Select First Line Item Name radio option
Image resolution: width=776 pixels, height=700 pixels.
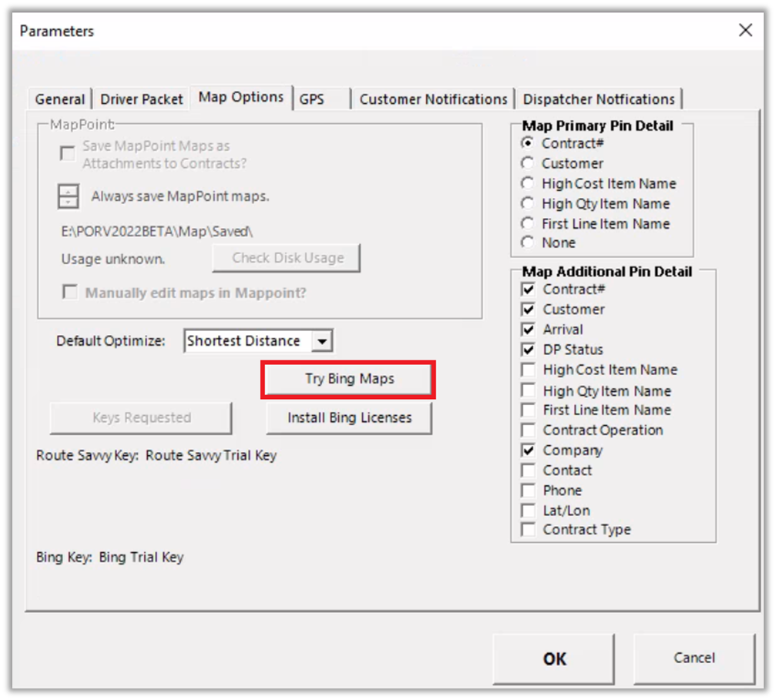[x=528, y=223]
